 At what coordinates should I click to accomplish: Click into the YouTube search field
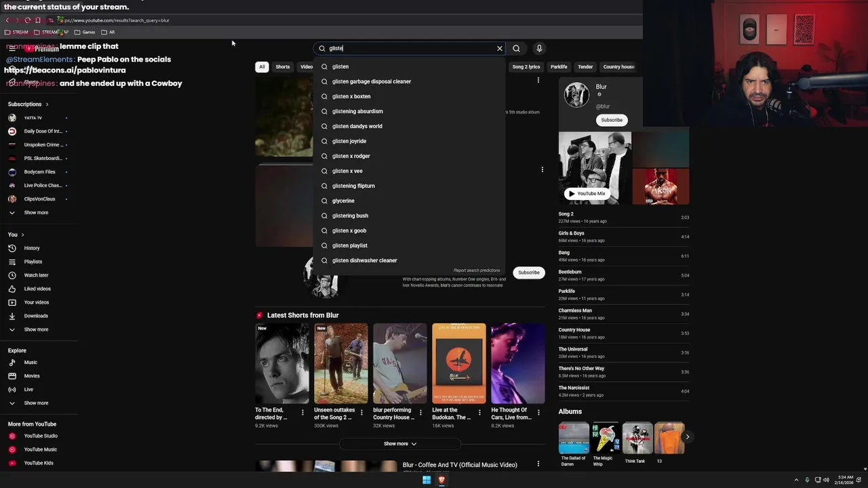click(x=410, y=48)
